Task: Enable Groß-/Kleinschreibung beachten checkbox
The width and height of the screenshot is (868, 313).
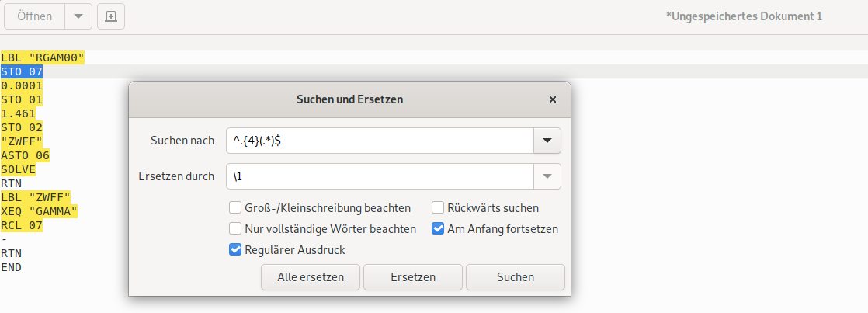Action: click(x=234, y=208)
